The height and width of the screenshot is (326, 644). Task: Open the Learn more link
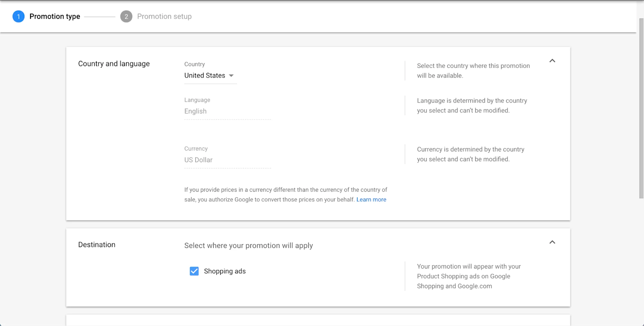[x=371, y=200]
